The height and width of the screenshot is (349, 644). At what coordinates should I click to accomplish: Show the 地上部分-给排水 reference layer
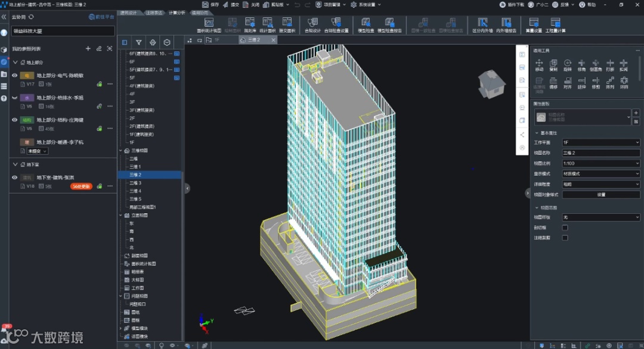coord(14,98)
